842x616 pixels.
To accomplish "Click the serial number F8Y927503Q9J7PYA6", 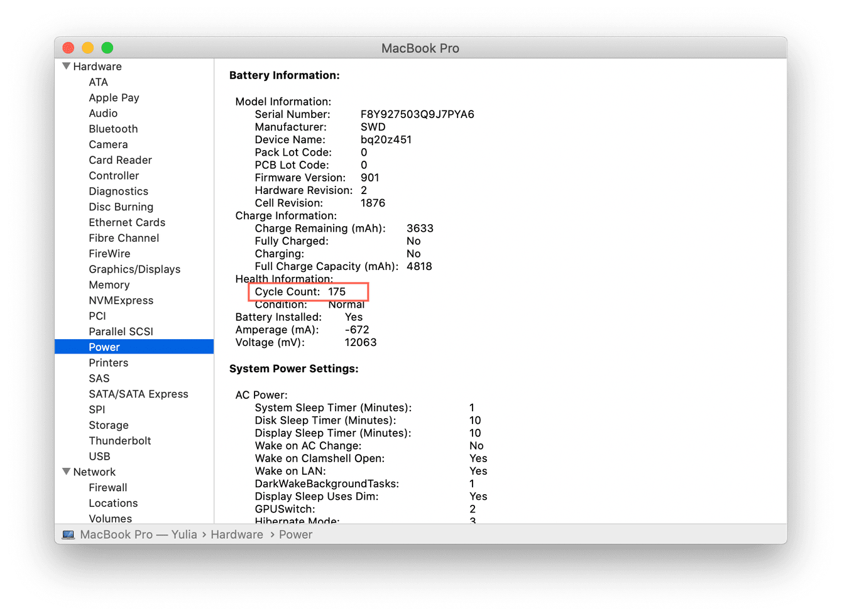I will click(417, 114).
